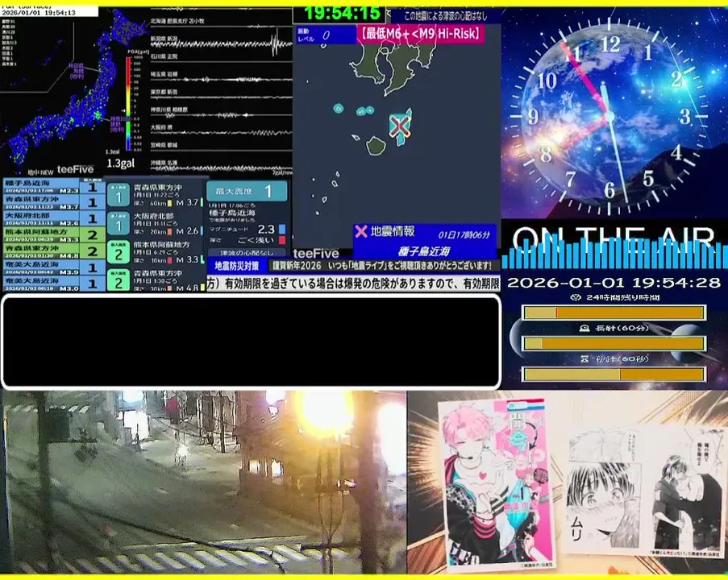
Task: Click the blue swatch next to magnitude 2.3
Action: [x=282, y=230]
